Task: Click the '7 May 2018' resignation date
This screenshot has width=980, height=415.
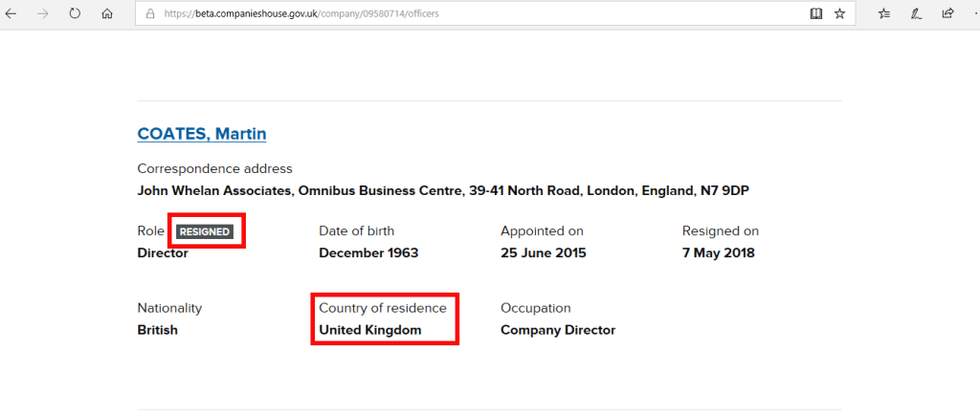Action: (719, 253)
